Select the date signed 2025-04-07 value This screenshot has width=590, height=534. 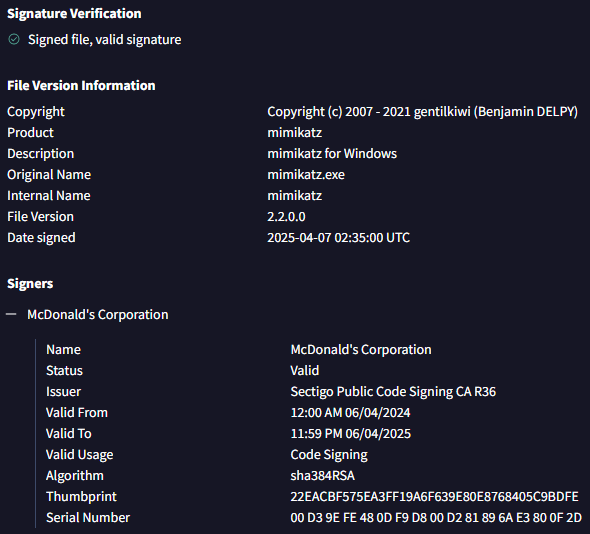click(x=338, y=238)
